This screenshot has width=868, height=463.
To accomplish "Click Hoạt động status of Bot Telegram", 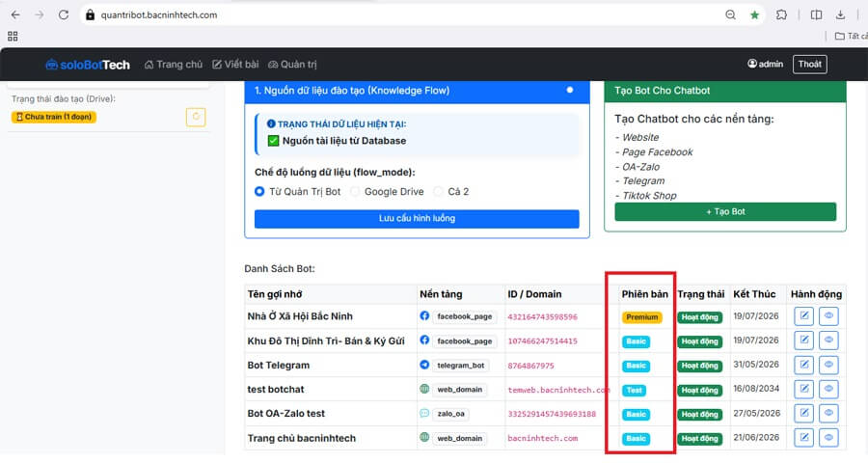I will tap(700, 367).
